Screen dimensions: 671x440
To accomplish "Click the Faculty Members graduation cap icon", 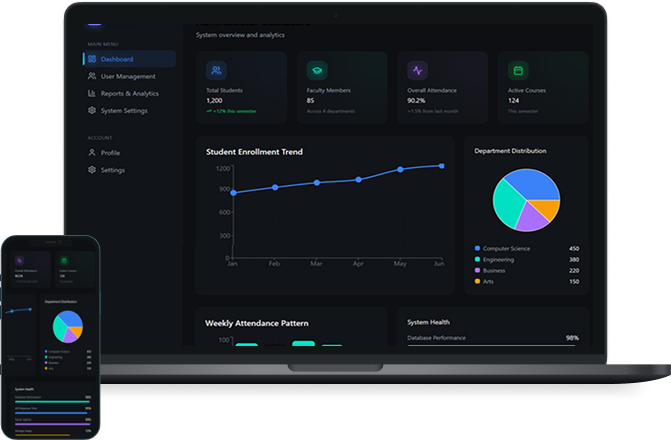I will (316, 70).
